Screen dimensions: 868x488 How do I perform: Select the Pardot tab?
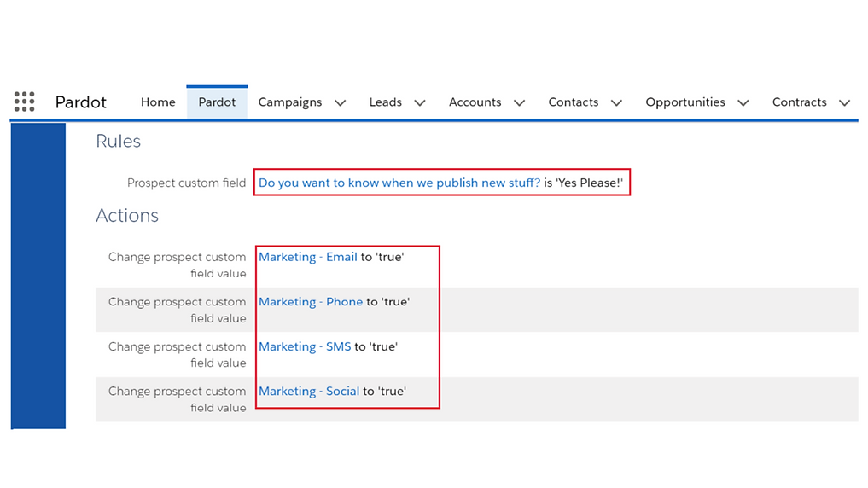pos(217,102)
